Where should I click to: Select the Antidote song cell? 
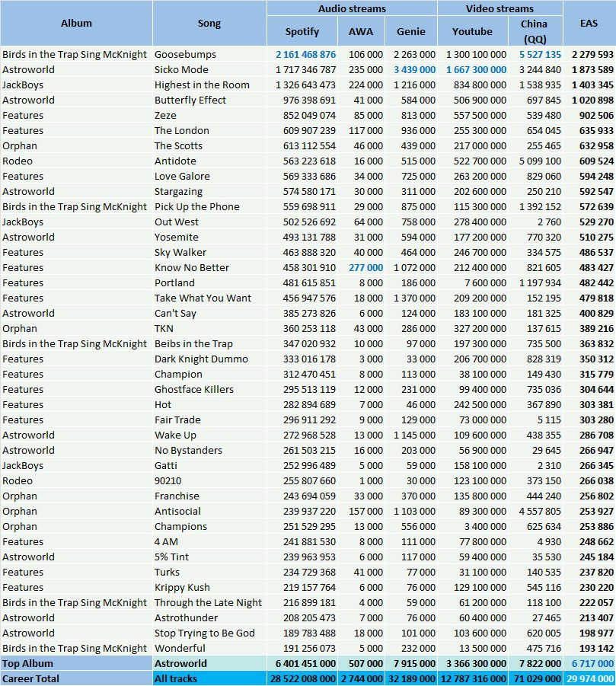(x=209, y=161)
